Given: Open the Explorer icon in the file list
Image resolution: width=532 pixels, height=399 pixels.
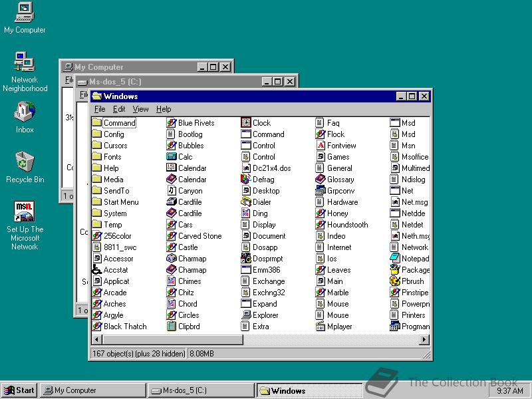Looking at the screenshot, I should (267, 315).
